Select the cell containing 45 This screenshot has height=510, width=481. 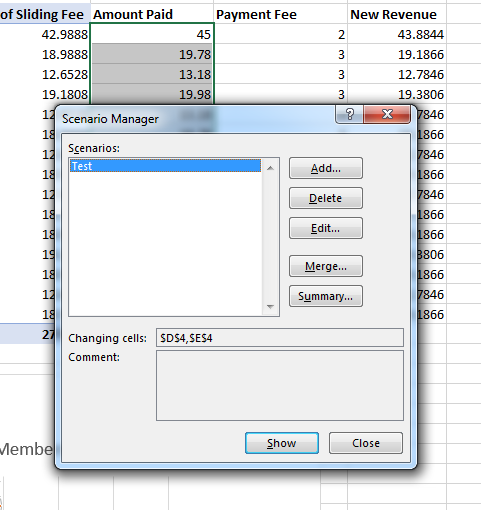click(x=152, y=34)
